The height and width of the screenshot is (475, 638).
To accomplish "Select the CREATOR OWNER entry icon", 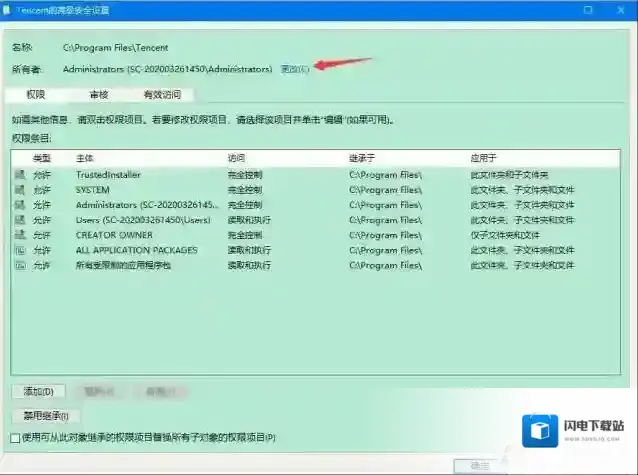I will pos(20,234).
